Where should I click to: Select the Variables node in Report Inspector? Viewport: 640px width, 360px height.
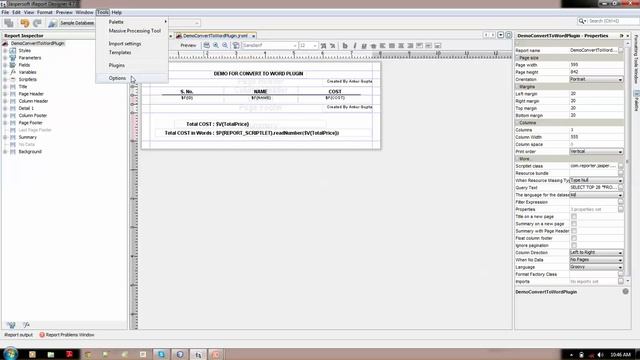tap(27, 72)
